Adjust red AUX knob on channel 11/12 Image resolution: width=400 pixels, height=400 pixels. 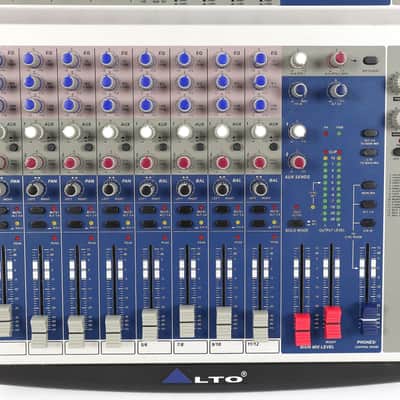tap(260, 162)
